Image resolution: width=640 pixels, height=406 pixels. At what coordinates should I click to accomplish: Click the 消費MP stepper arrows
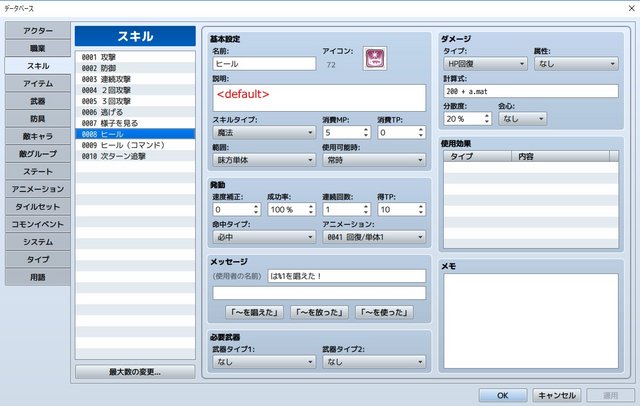click(366, 132)
